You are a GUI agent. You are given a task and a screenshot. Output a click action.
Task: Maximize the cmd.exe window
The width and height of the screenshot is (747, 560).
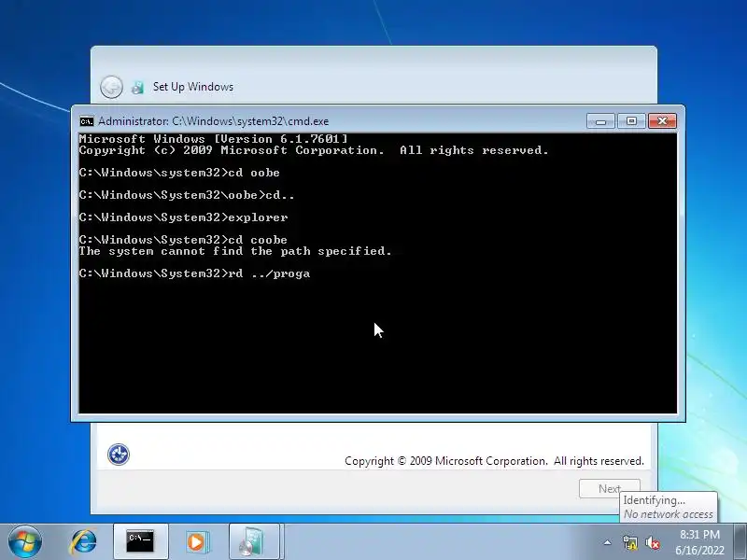pyautogui.click(x=631, y=121)
